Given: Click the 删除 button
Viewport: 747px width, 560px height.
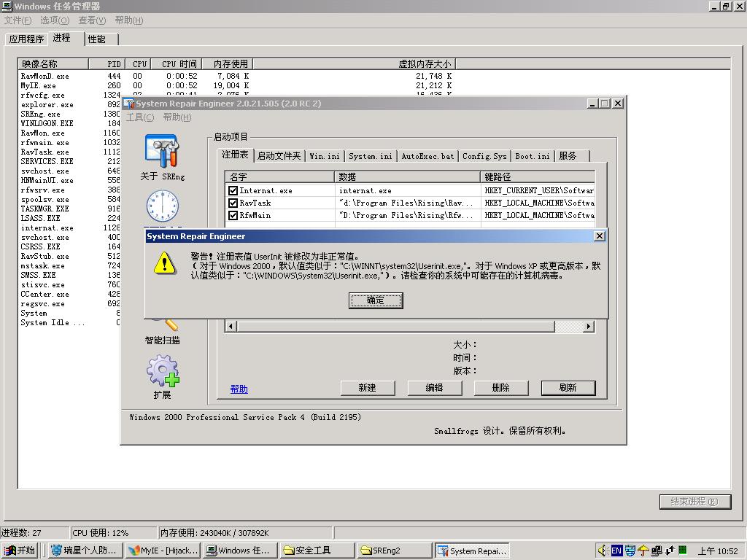Looking at the screenshot, I should point(500,388).
